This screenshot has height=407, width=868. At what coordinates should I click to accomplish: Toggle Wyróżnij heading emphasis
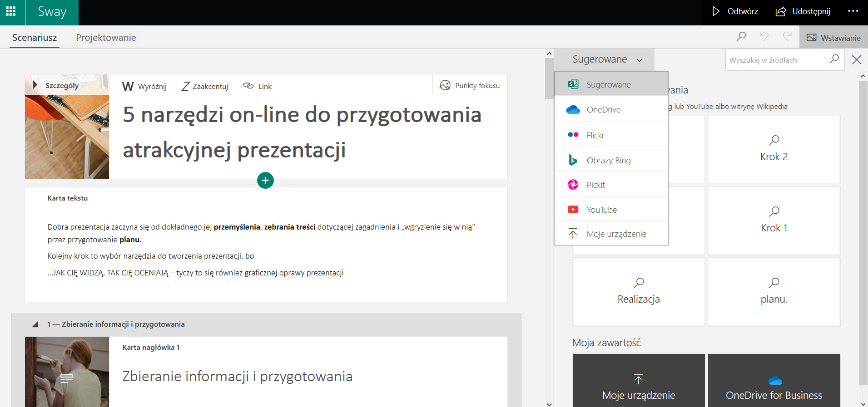144,86
